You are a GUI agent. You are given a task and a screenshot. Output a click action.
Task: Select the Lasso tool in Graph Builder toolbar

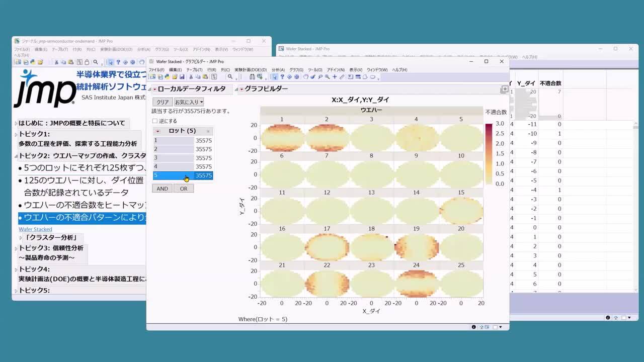319,77
